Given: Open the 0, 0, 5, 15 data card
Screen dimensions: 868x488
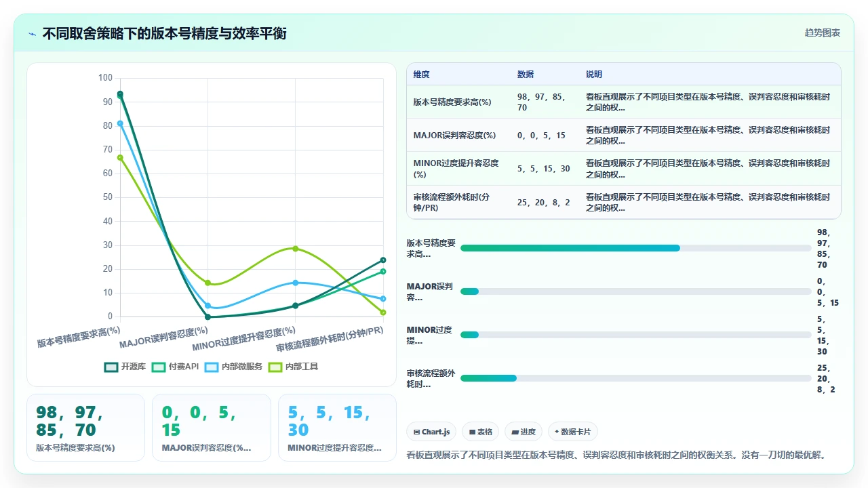Looking at the screenshot, I should tap(212, 428).
